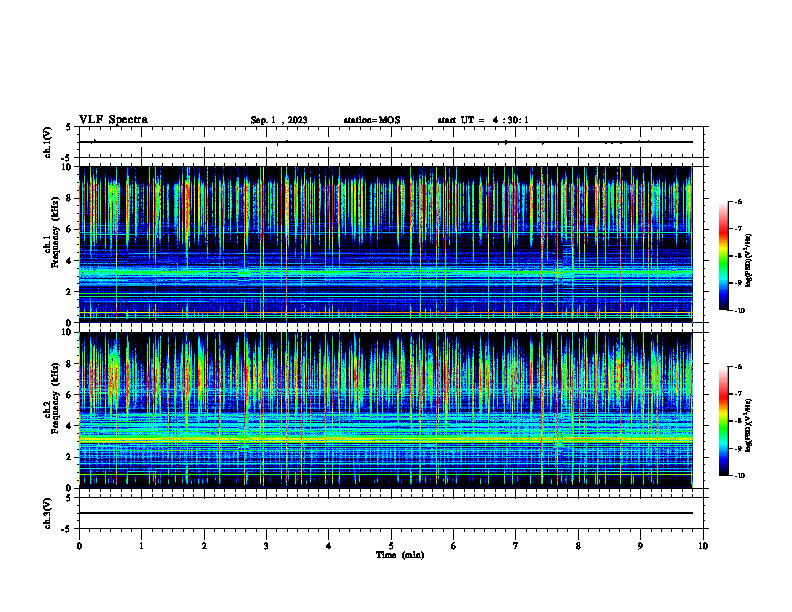The image size is (792, 612).
Task: Click time axis tick label "7"
Action: point(516,546)
